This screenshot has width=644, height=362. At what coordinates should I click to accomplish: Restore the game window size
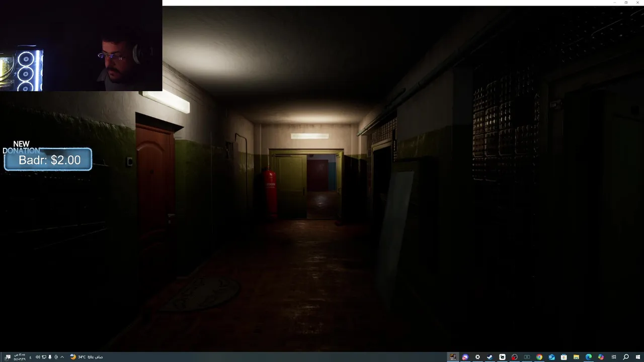626,3
